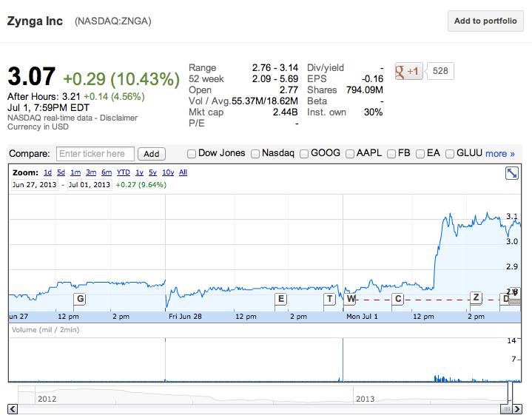Click the Zynga Inc heading

pos(35,21)
